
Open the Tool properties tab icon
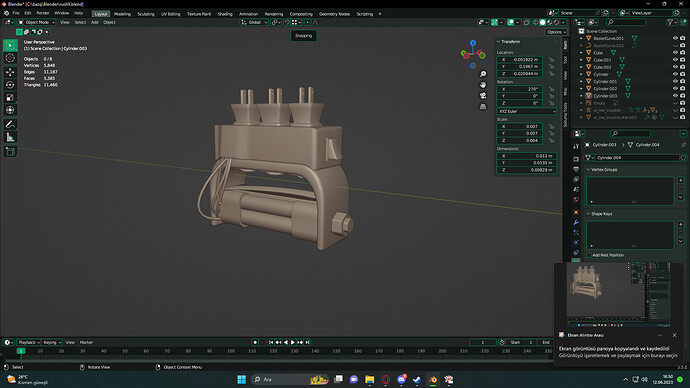(x=576, y=146)
